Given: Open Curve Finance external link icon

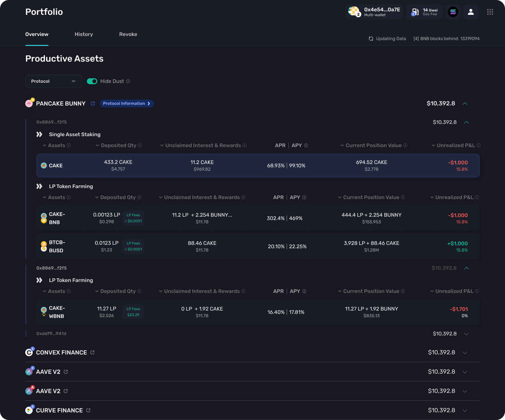Looking at the screenshot, I should pyautogui.click(x=88, y=410).
